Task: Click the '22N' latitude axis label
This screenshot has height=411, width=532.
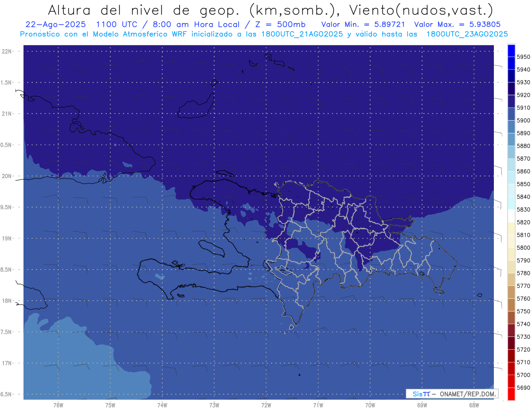Action: (7, 51)
